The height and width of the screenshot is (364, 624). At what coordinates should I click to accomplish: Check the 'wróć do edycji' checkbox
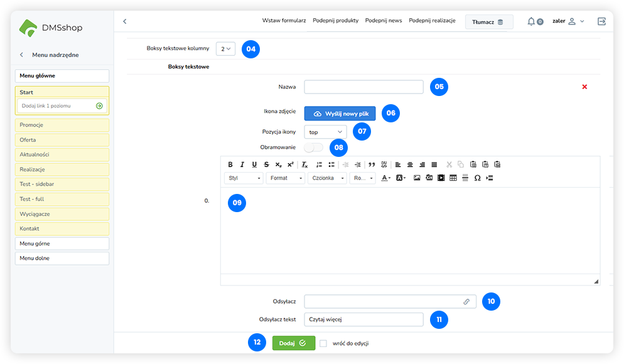click(x=323, y=343)
